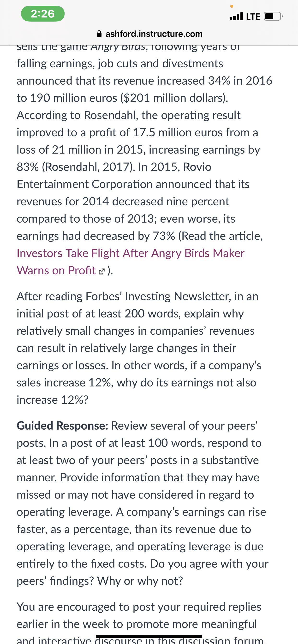Tap the green 2:26 time pill
298x644 pixels.
(42, 14)
